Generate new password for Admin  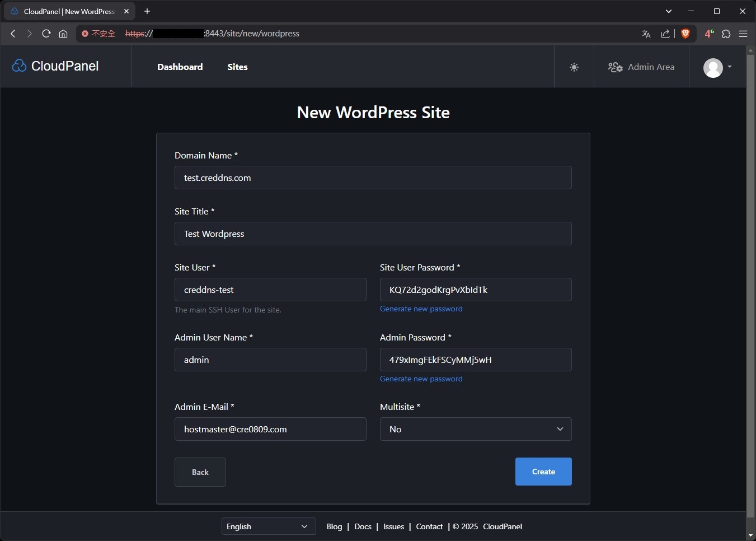pos(421,379)
